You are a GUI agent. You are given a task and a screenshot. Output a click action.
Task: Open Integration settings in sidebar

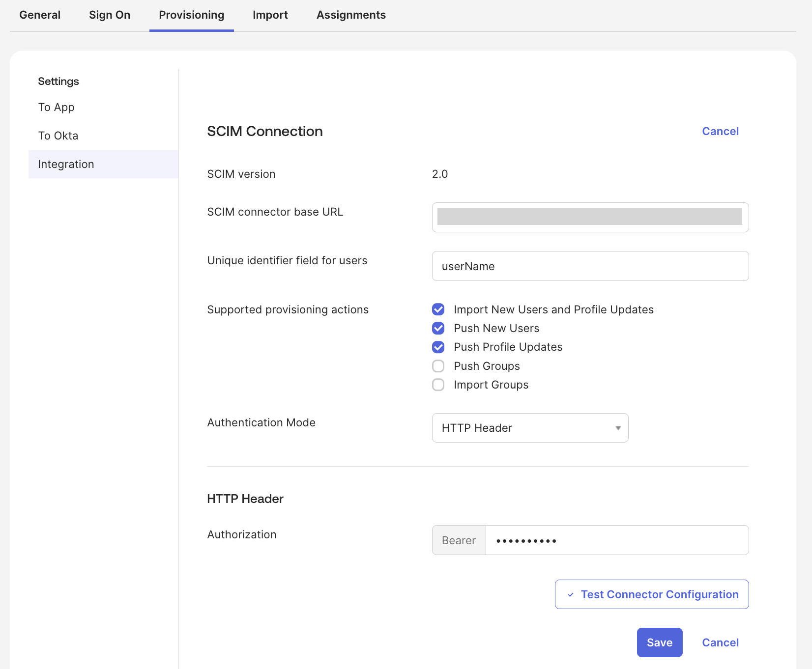pos(103,164)
